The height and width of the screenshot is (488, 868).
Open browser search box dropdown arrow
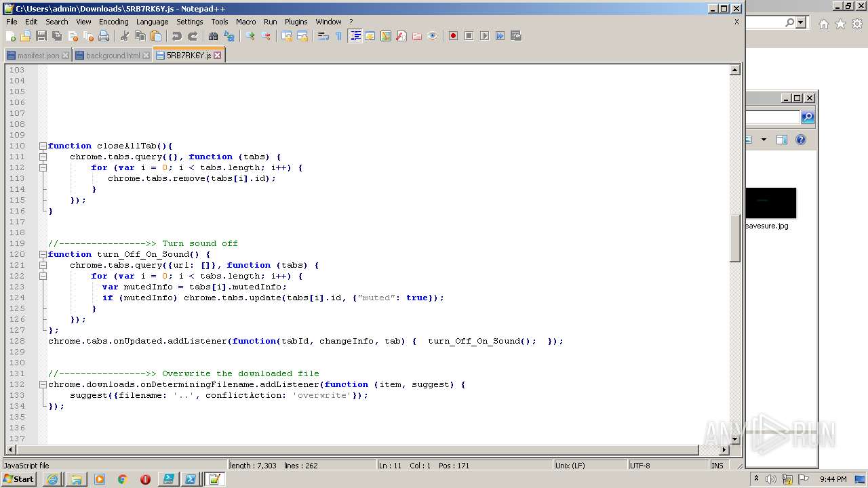(x=801, y=22)
